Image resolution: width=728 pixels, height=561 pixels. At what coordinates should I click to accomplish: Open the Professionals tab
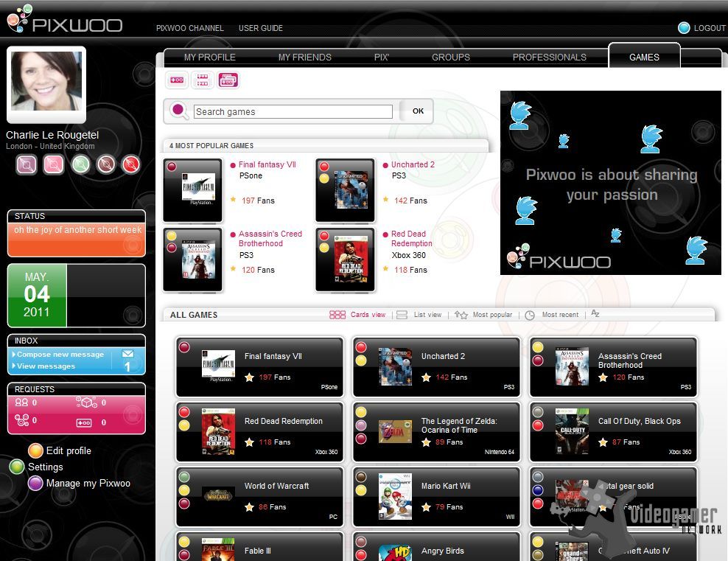549,57
